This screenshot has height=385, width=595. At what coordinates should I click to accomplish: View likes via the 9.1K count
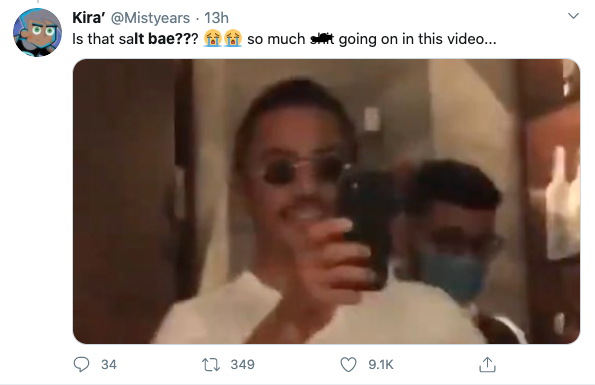point(381,365)
